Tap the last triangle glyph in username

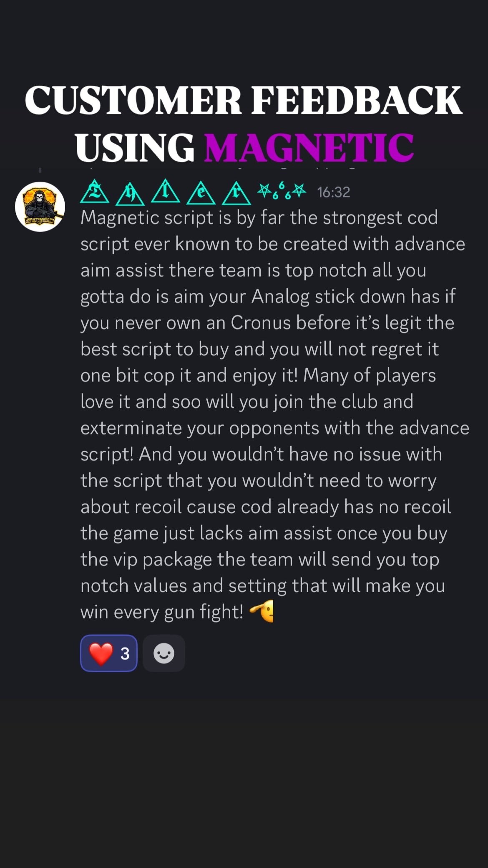[x=236, y=193]
